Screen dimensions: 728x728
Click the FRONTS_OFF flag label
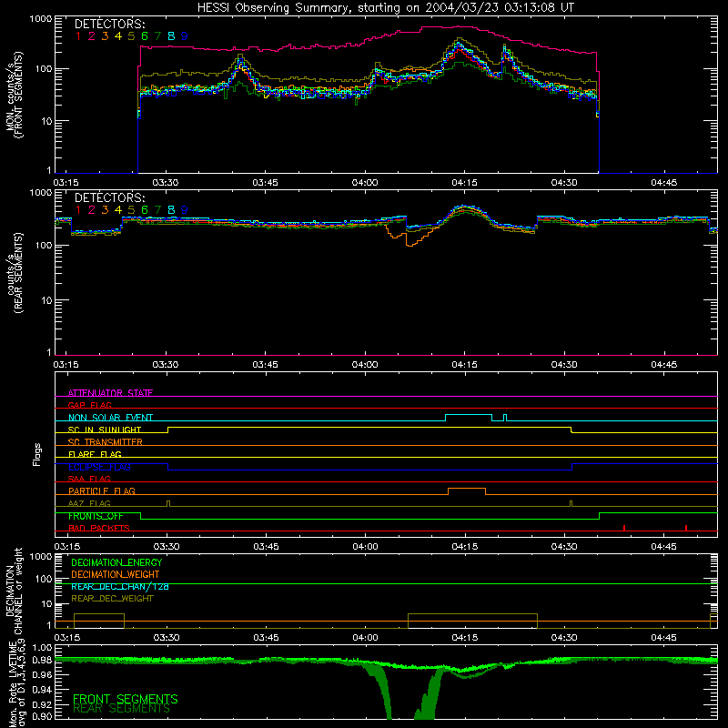coord(96,516)
